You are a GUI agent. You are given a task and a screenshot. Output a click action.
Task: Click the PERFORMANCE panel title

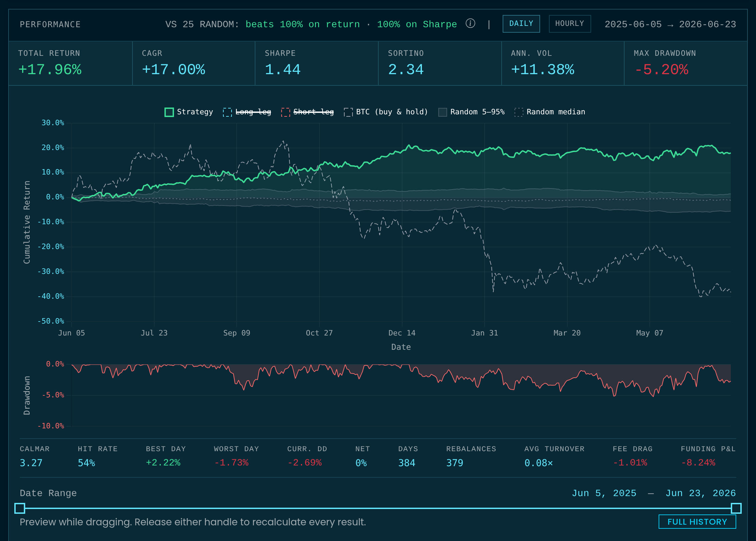point(50,24)
